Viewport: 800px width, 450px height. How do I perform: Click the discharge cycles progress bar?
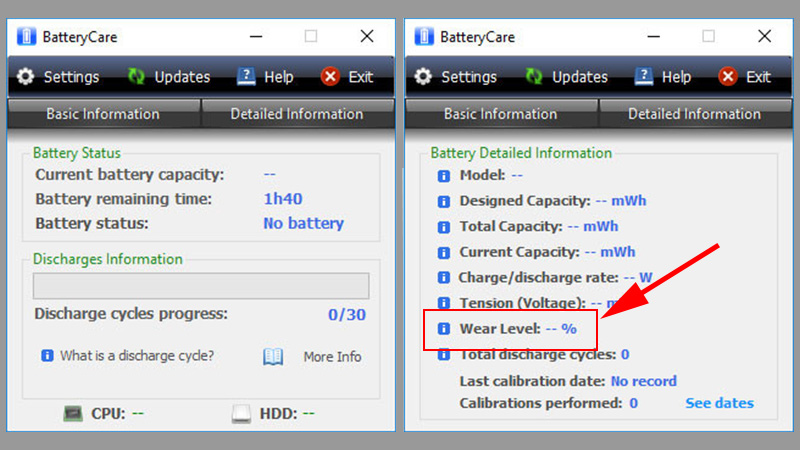[x=201, y=286]
